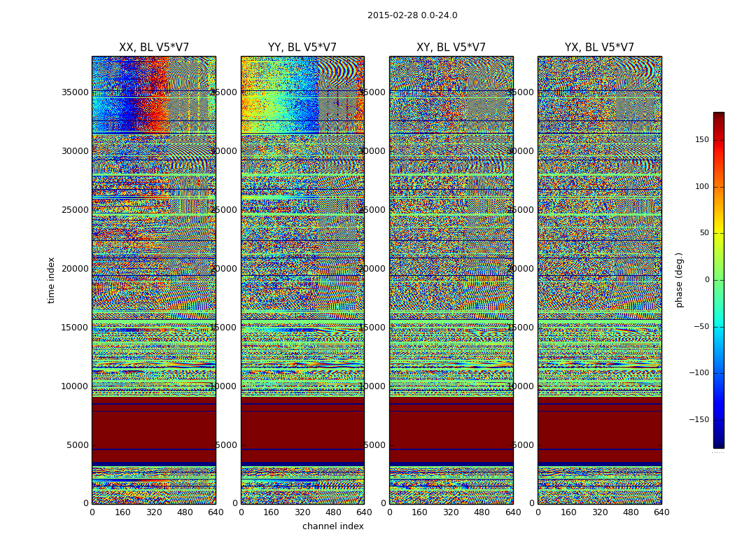Viewport: 735px width, 560px height.
Task: Select the YX, BL V5*V7 subplot title
Action: click(599, 48)
